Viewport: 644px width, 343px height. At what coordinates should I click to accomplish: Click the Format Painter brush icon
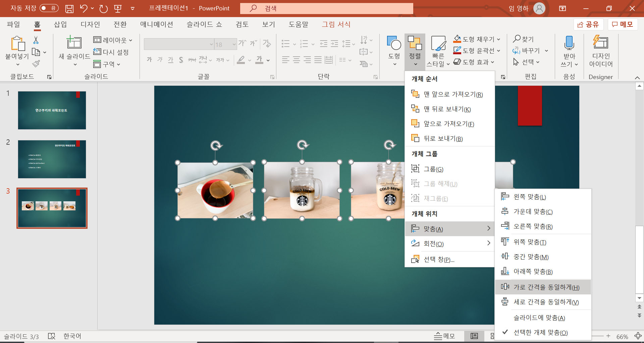point(36,64)
